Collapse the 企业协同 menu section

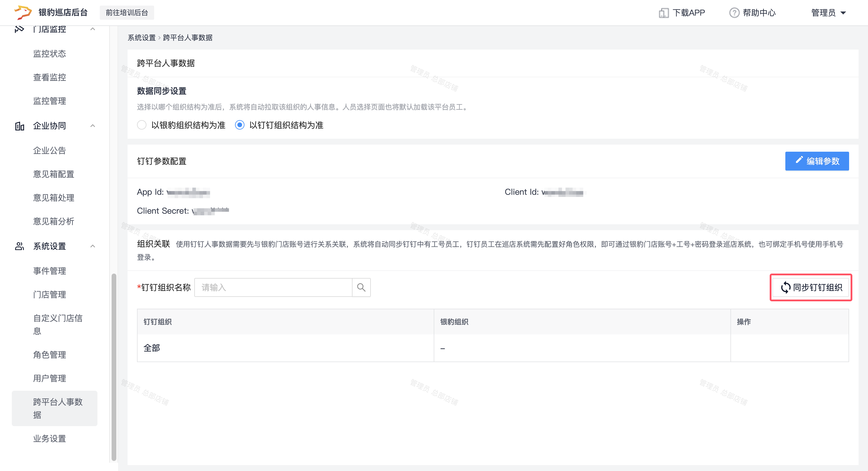93,126
